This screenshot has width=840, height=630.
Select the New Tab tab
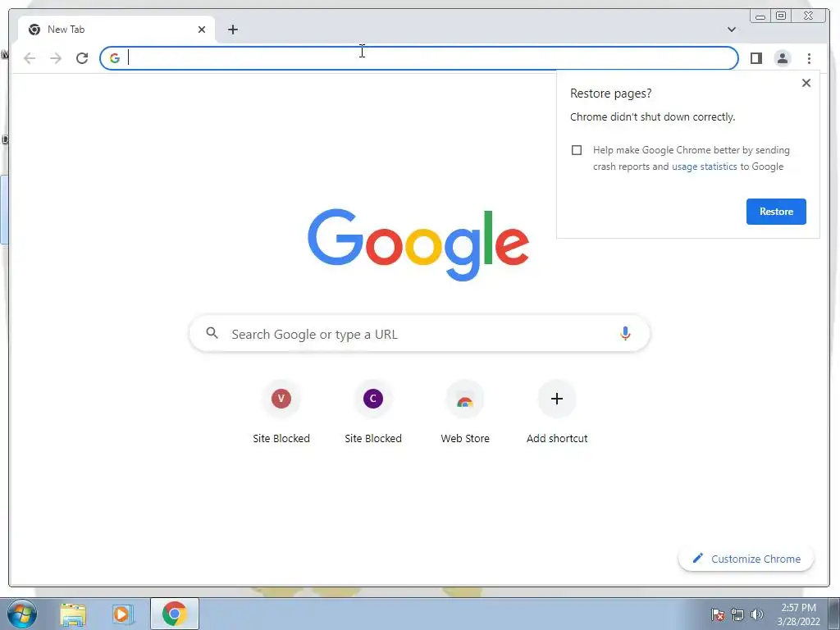(x=116, y=30)
